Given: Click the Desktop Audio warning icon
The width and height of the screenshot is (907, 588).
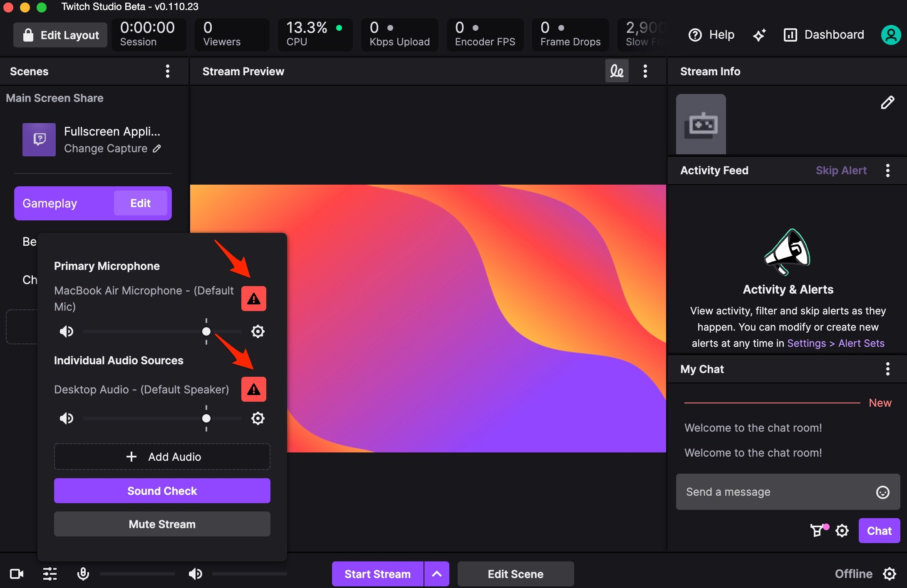Looking at the screenshot, I should tap(253, 390).
